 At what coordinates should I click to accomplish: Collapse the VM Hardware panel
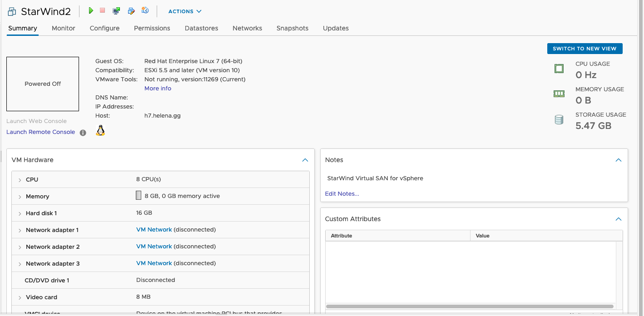pos(305,160)
